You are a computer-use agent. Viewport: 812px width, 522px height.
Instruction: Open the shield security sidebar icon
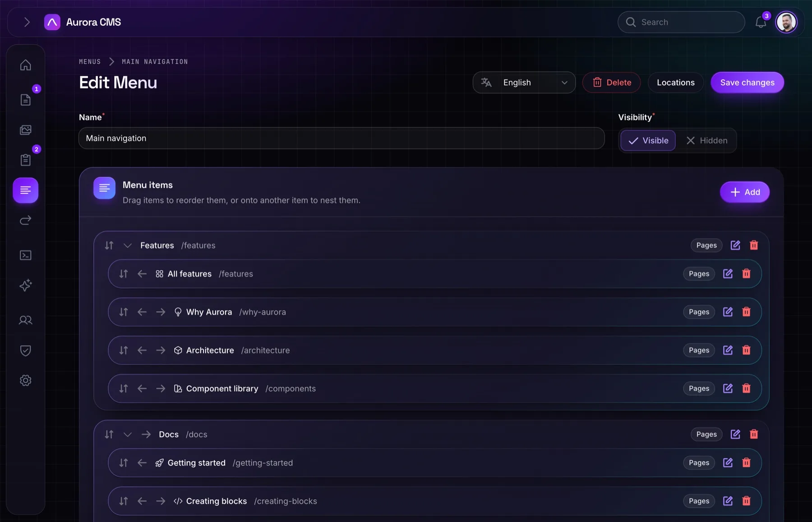(26, 350)
